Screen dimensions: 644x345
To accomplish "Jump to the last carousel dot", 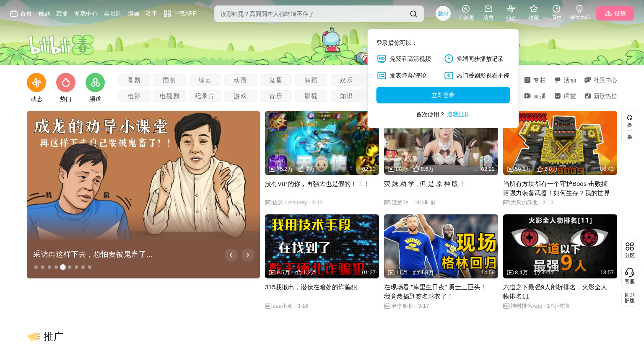I will 90,267.
